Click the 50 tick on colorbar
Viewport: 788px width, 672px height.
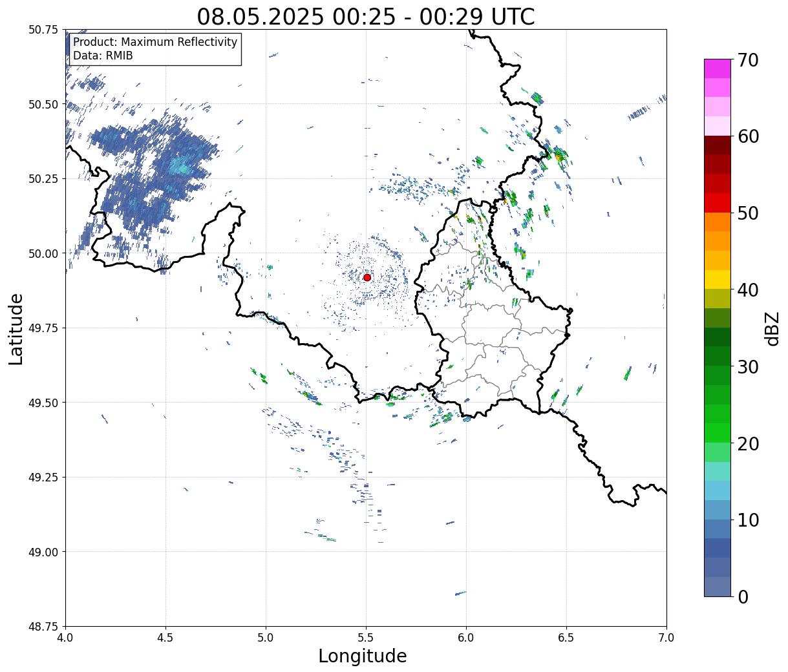click(747, 213)
